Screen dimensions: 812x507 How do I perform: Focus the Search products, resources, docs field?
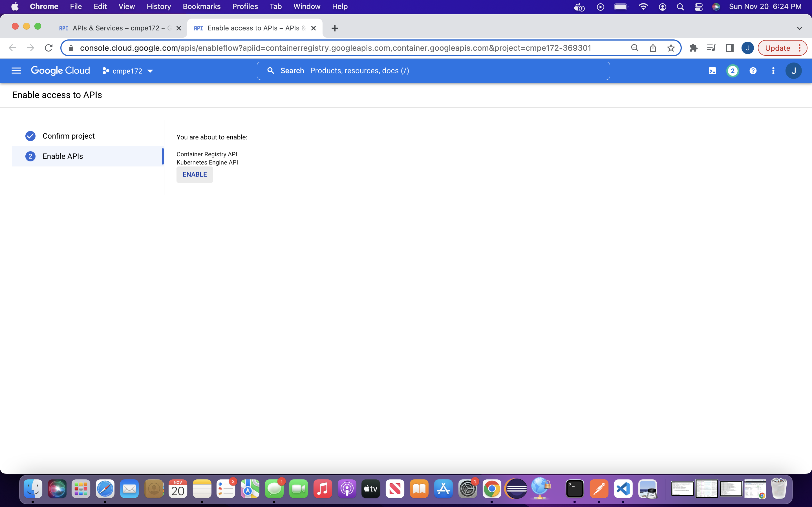point(433,71)
